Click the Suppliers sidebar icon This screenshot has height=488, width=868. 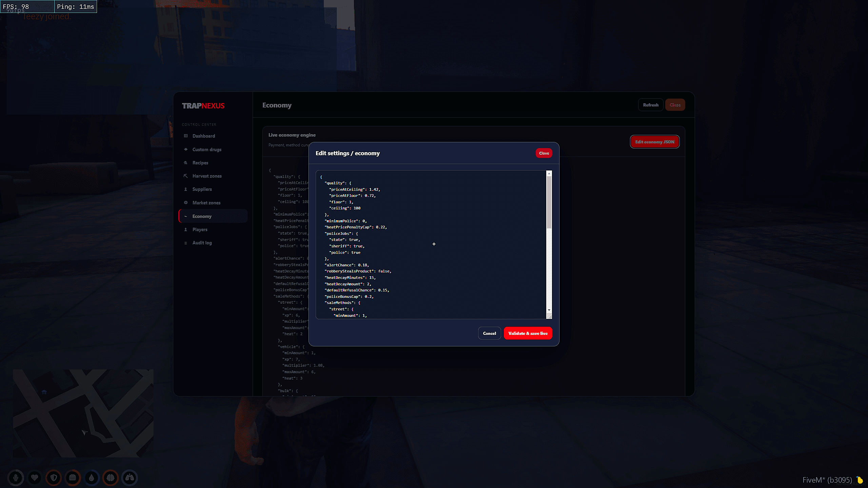185,189
